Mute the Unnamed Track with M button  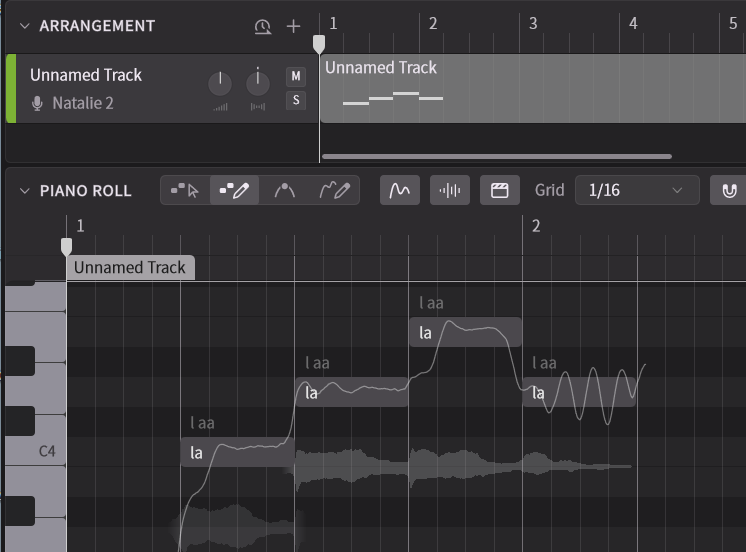[x=296, y=76]
